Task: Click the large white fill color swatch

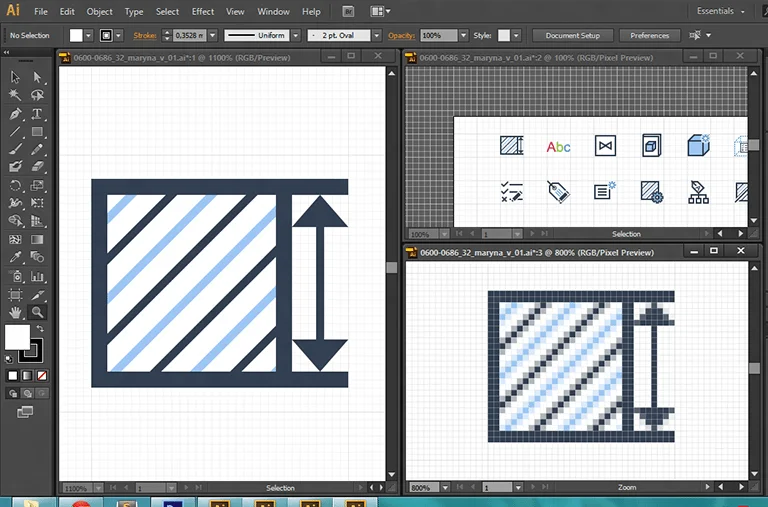Action: (17, 338)
